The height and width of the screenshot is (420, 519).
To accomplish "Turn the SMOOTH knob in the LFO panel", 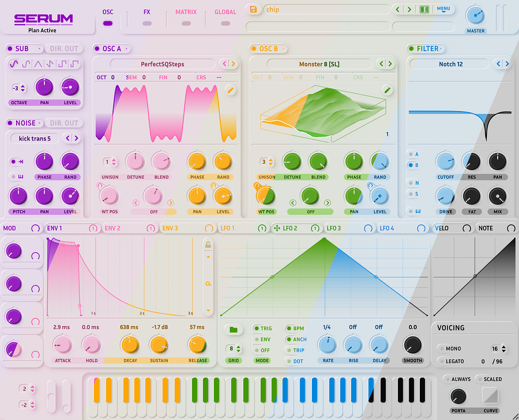I will tap(413, 345).
